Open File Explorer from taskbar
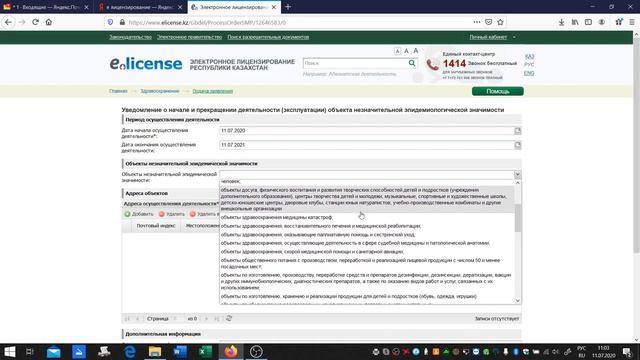This screenshot has width=640, height=360. point(155,351)
